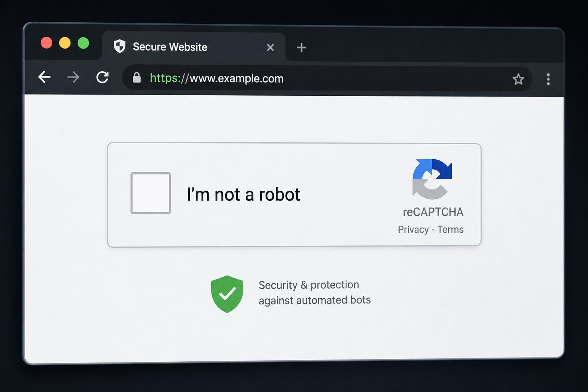
Task: View site security via the padlock icon
Action: click(x=137, y=78)
